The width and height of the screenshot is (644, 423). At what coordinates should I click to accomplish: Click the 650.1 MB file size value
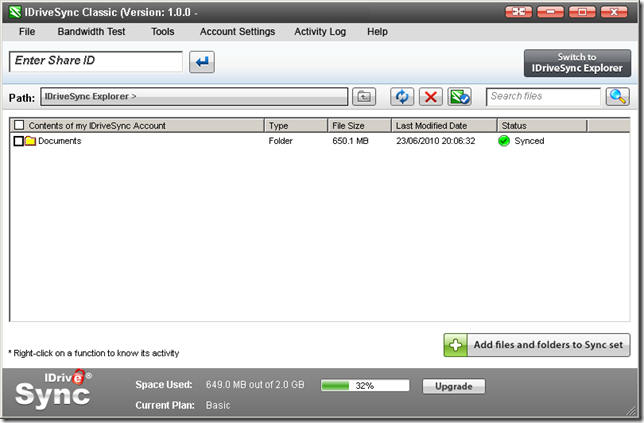click(350, 141)
